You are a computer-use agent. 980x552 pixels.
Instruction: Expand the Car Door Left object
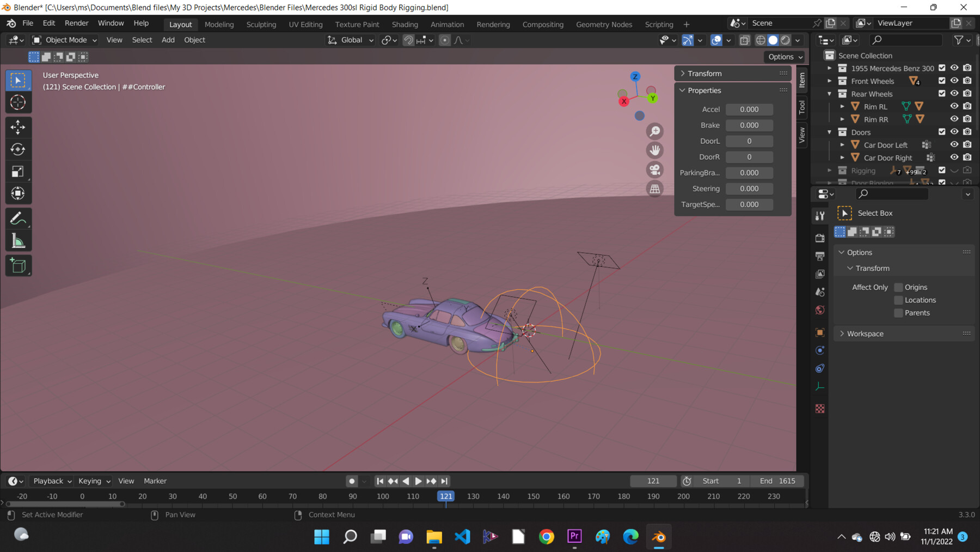[843, 144]
